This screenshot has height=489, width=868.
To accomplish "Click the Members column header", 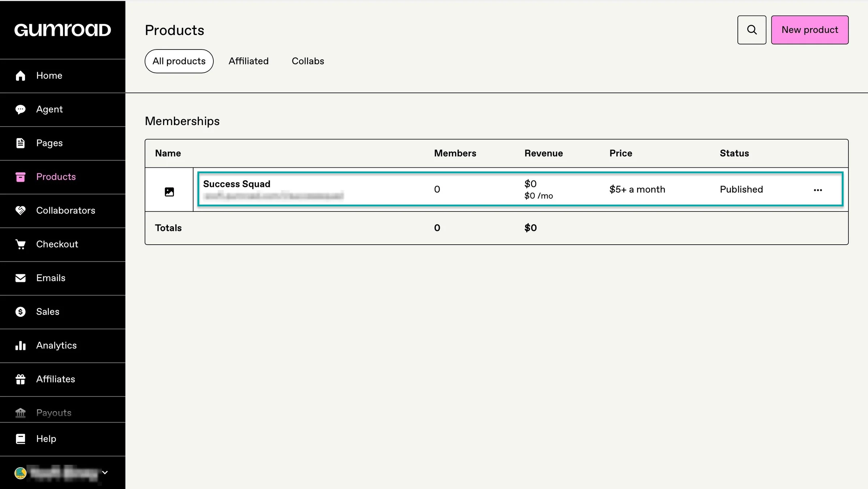I will coord(455,153).
